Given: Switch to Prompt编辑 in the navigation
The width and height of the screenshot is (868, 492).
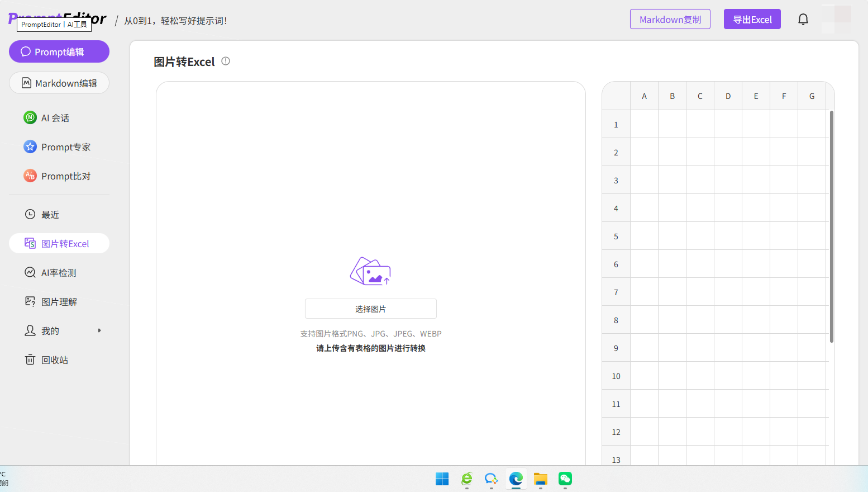Looking at the screenshot, I should click(59, 51).
